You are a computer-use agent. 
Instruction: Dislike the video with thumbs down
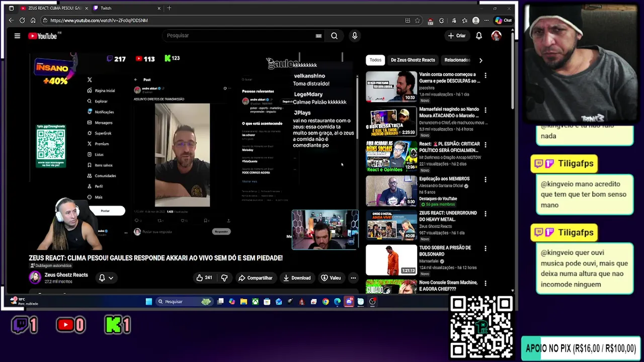pyautogui.click(x=224, y=278)
